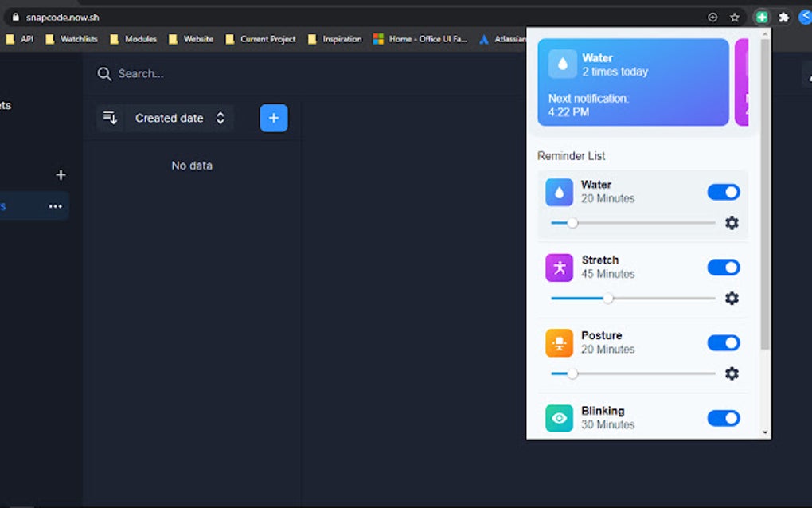The height and width of the screenshot is (508, 812).
Task: Adjust the Stretch interval slider
Action: tap(609, 298)
